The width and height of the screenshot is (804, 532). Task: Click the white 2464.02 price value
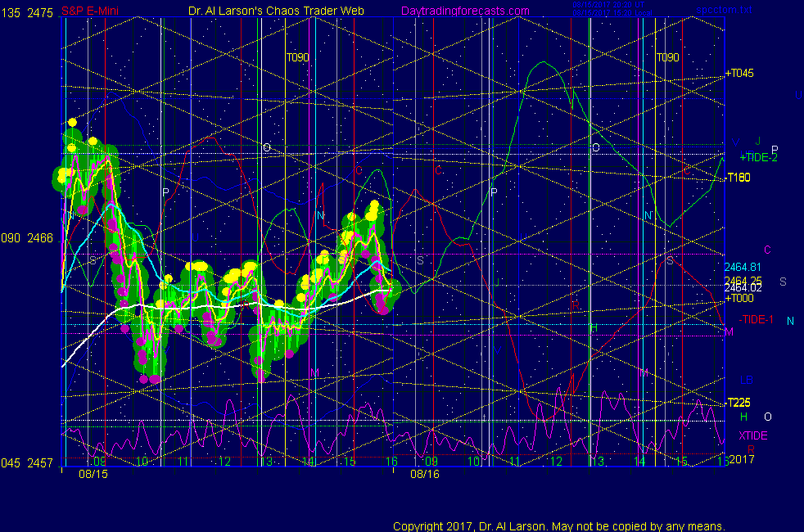743,288
